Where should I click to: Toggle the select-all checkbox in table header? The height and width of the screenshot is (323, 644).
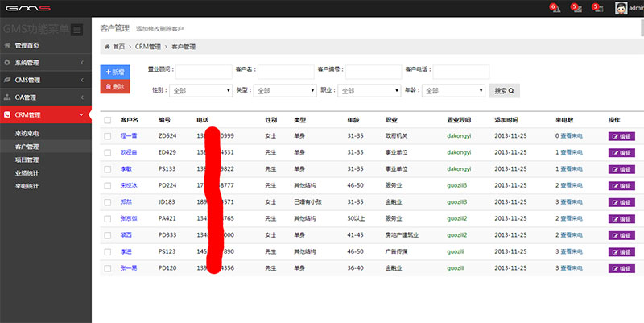[x=108, y=120]
